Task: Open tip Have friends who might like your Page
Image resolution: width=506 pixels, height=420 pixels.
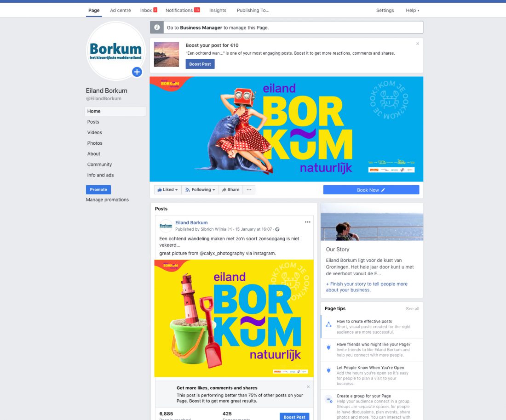Action: (372, 350)
